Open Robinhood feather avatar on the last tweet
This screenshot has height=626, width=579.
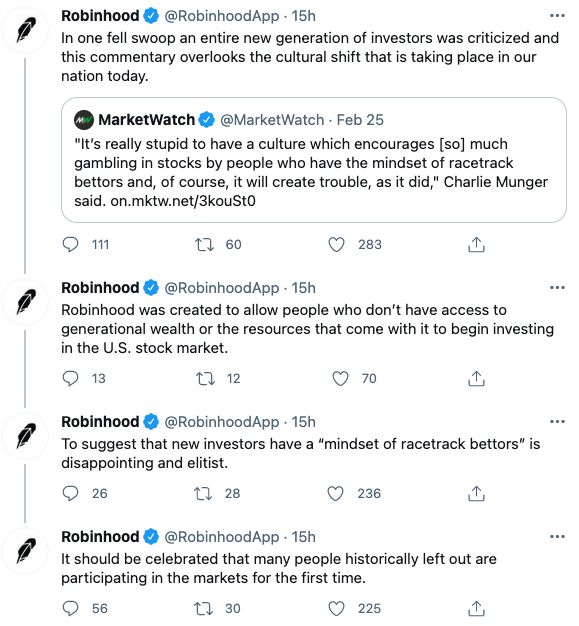tap(26, 551)
